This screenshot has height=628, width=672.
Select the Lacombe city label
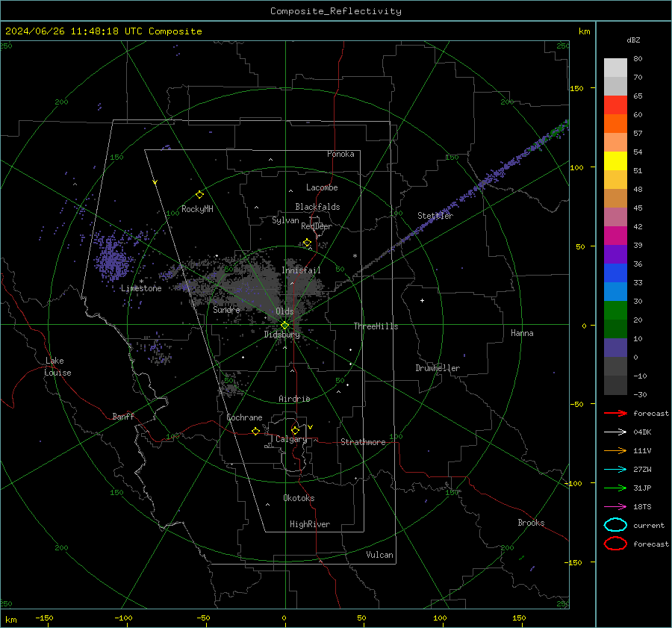pos(322,187)
